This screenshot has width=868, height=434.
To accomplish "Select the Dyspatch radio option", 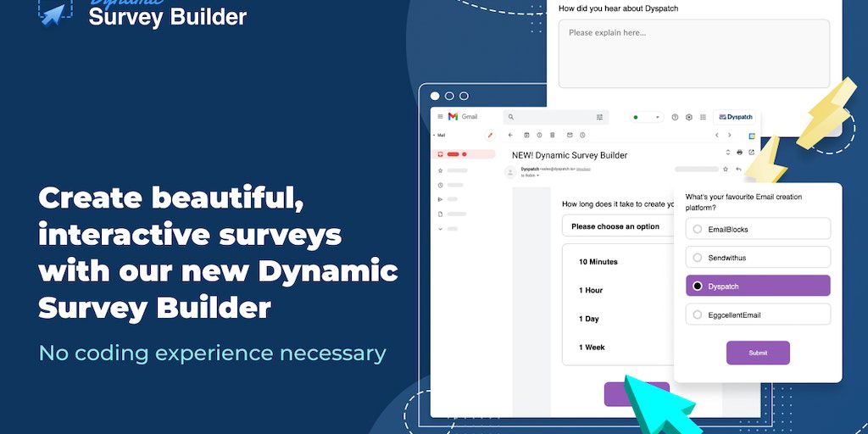I will pos(698,287).
